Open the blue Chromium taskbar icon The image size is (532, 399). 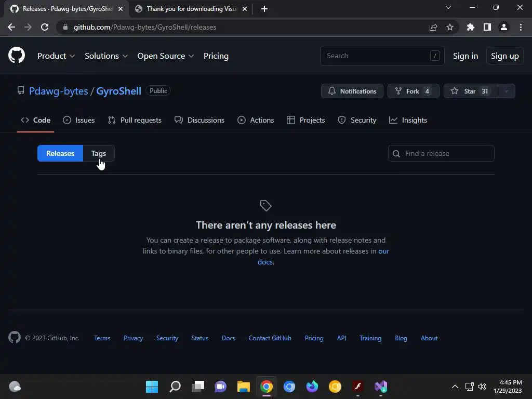(x=289, y=387)
